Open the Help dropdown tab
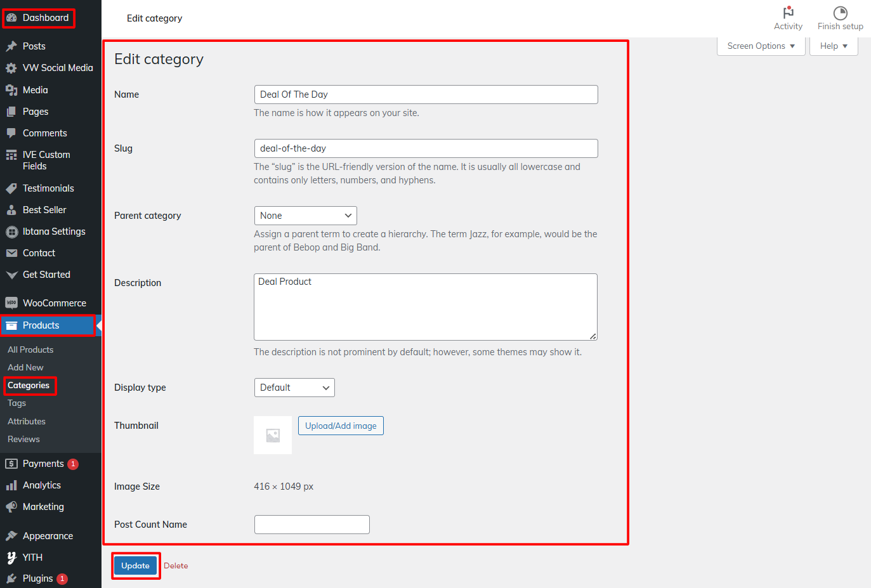Image resolution: width=871 pixels, height=588 pixels. (833, 46)
